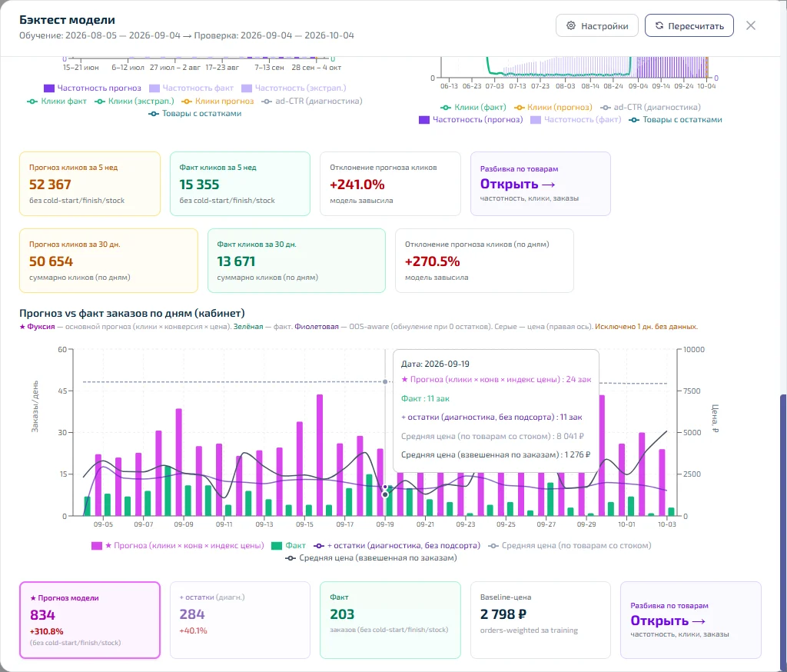Hide Средняя цена (по товарам со стоком) series
The image size is (787, 672).
coord(569,545)
